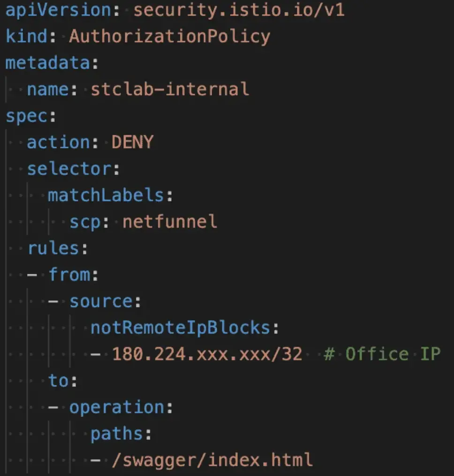Click the operation key
The height and width of the screenshot is (476, 454).
click(116, 407)
